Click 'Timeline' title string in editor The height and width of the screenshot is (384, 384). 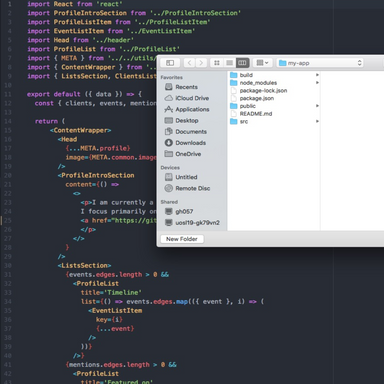123,293
